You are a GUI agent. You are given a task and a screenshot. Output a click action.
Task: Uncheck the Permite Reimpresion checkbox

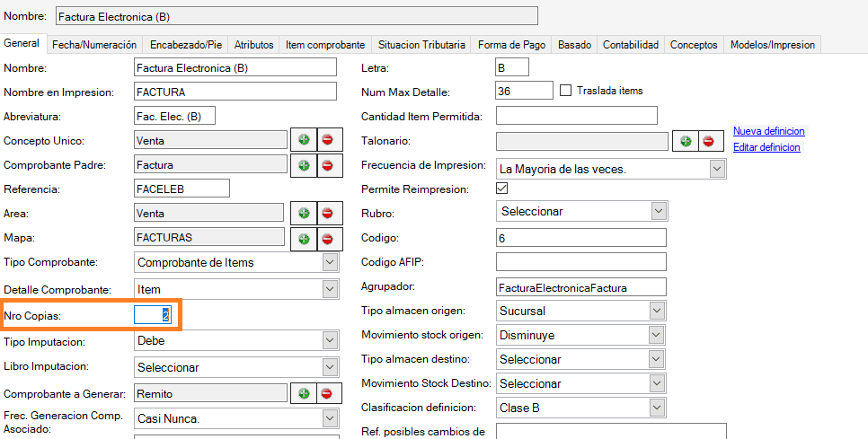(502, 189)
